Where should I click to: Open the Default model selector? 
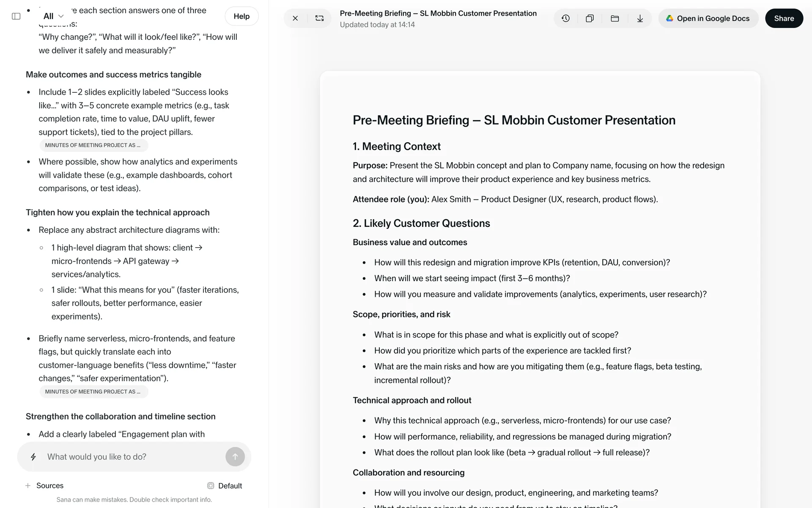pos(225,486)
